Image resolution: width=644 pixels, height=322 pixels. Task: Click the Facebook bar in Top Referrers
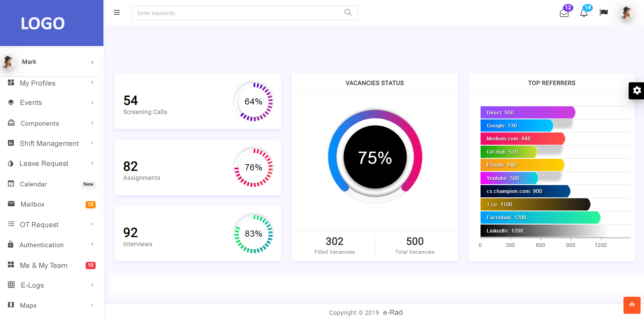point(540,218)
